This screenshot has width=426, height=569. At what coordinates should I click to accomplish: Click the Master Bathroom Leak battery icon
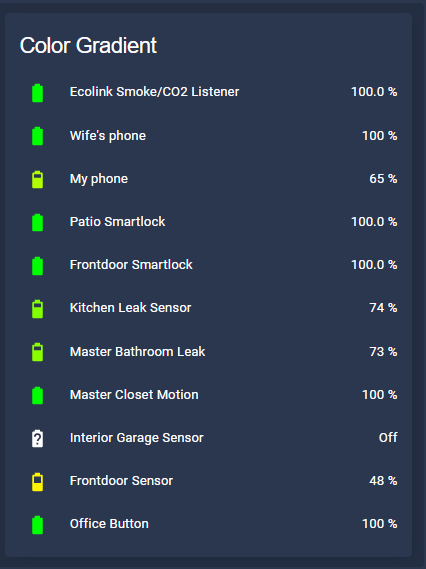[x=37, y=352]
